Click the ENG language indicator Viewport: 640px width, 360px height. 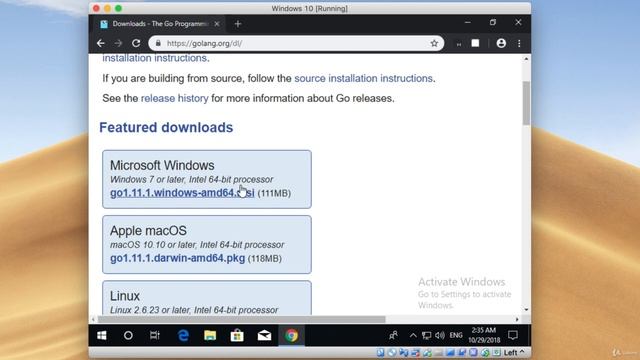[456, 336]
